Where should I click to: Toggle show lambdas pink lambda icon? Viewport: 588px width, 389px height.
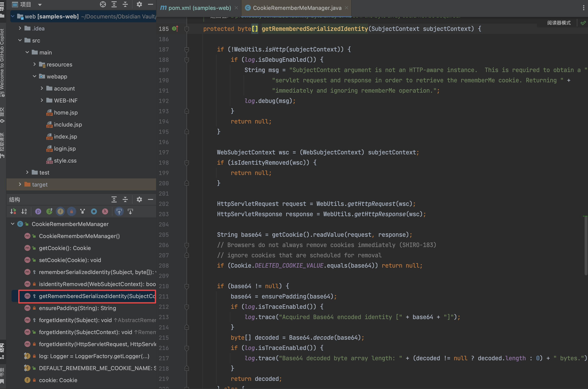click(x=105, y=211)
